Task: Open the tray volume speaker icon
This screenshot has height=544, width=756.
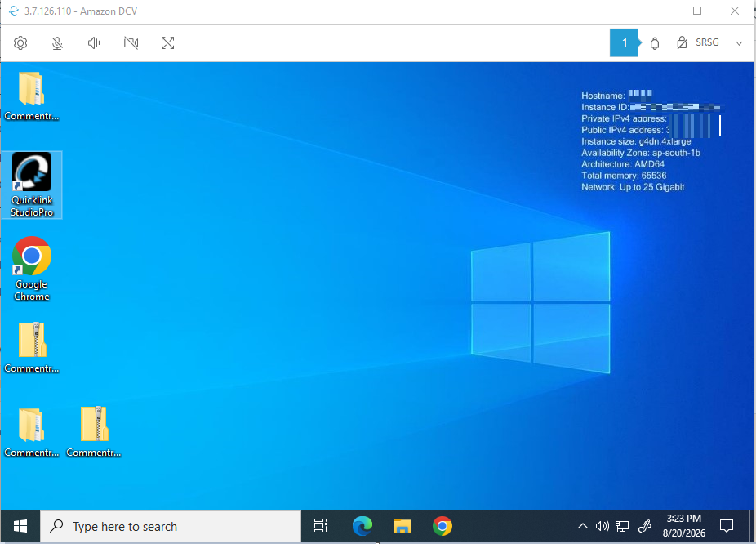Action: (x=603, y=526)
